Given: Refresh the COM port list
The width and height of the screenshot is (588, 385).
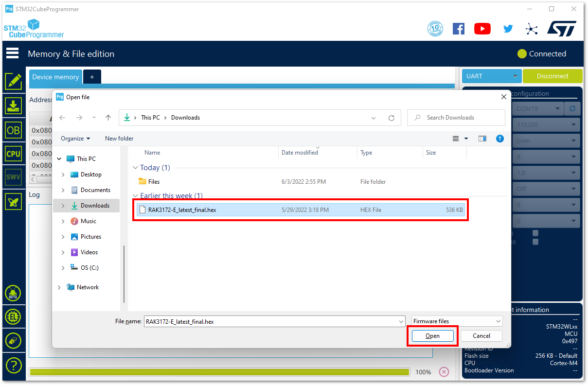Looking at the screenshot, I should 572,108.
